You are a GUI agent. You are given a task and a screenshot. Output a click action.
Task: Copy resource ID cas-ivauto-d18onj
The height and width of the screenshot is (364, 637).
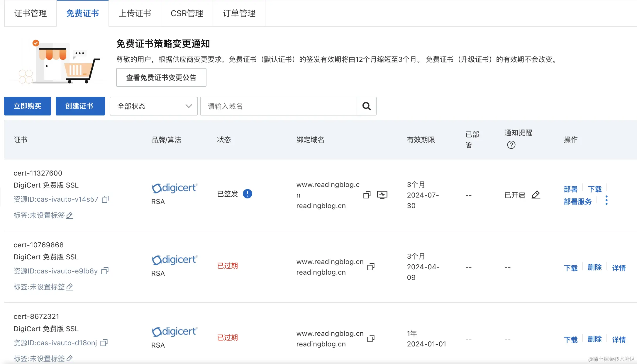pyautogui.click(x=104, y=343)
